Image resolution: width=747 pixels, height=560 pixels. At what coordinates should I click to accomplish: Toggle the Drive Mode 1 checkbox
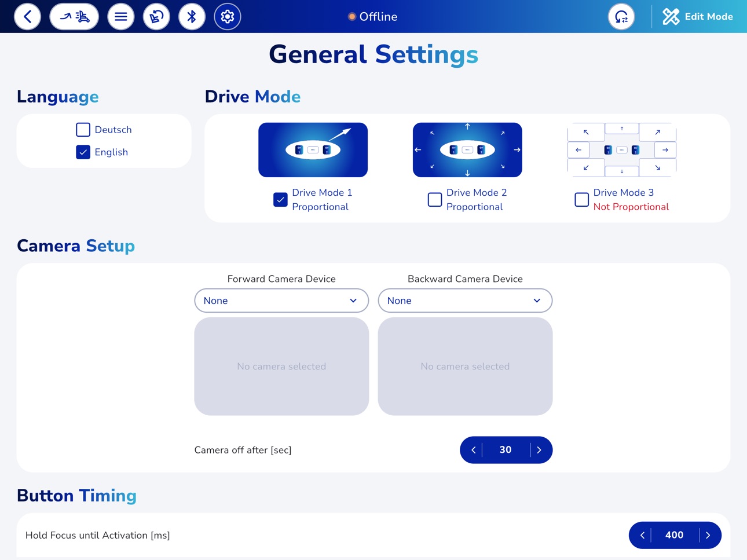pyautogui.click(x=280, y=200)
